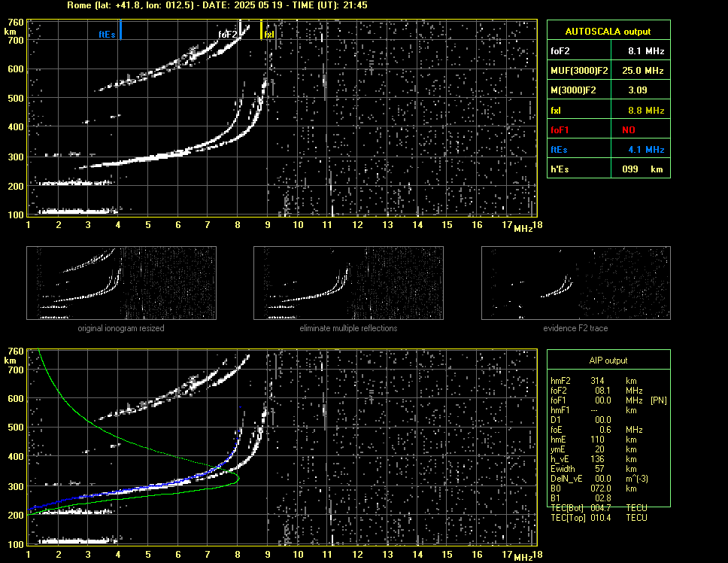
Task: Click the evidence F2 trace caption
Action: pos(576,328)
